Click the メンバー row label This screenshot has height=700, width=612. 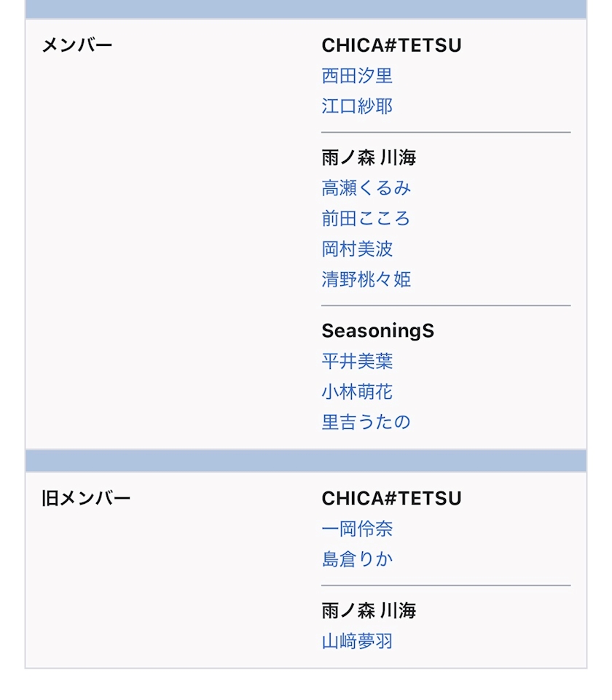pos(77,46)
